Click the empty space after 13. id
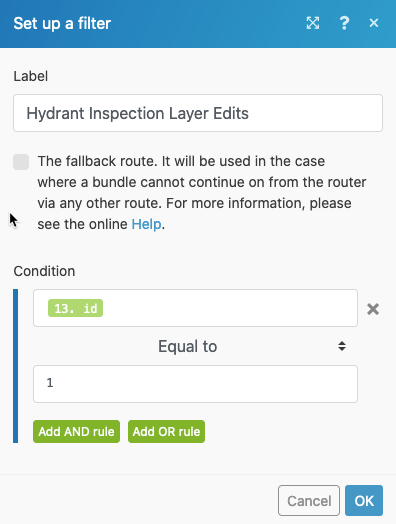 (x=230, y=308)
